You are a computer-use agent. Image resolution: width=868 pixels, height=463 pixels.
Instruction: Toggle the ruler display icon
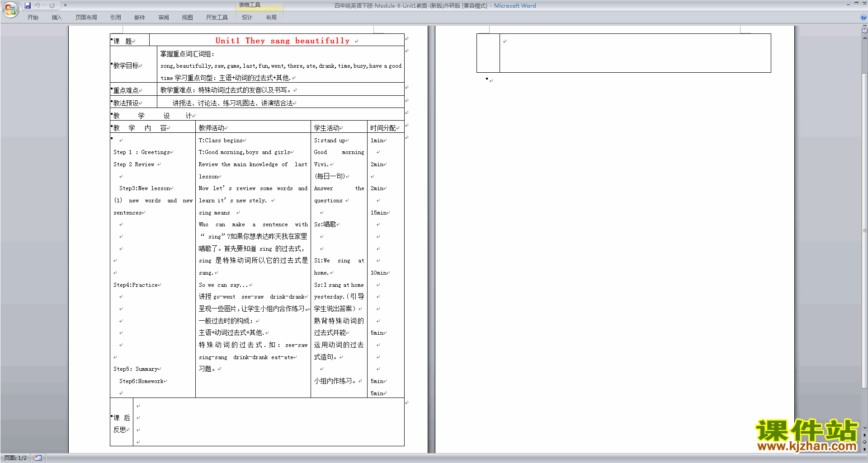point(864,31)
